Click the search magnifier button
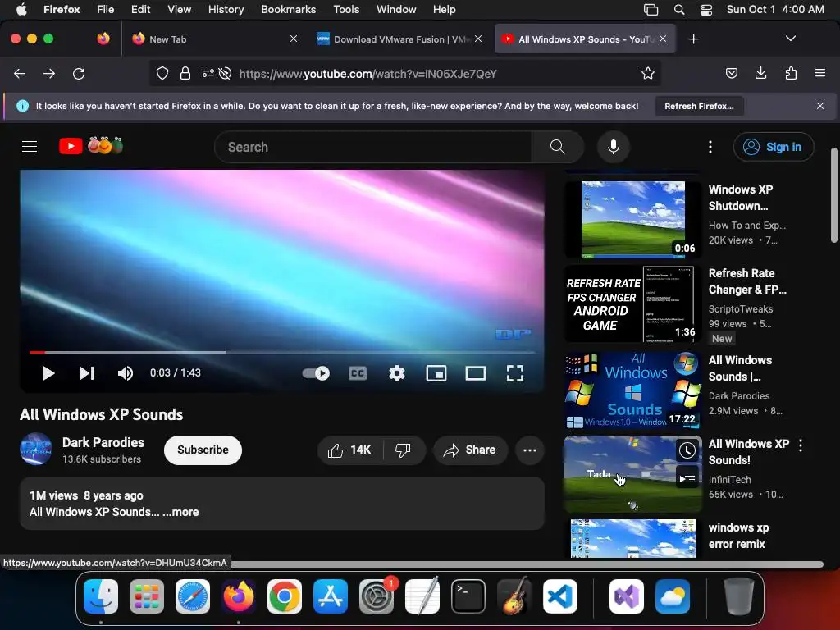This screenshot has height=630, width=840. 558,147
